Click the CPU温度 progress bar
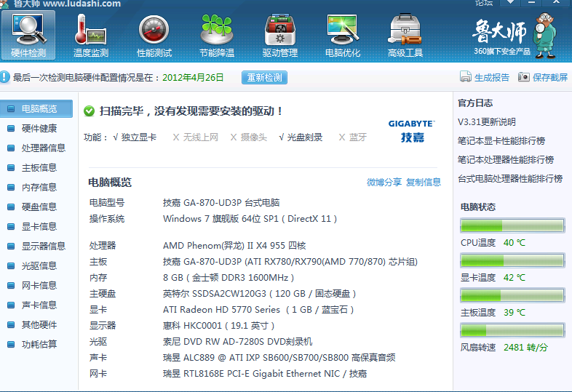572x392 pixels. pos(512,225)
